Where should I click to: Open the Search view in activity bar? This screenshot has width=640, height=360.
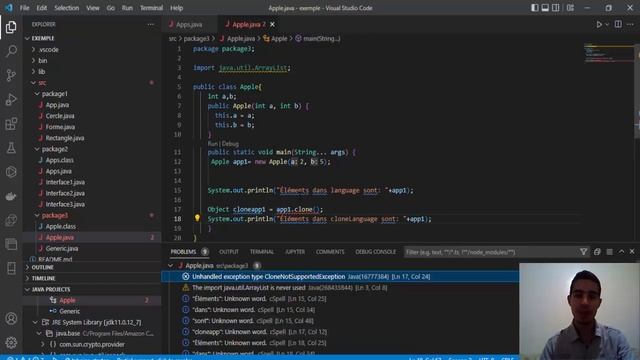point(11,51)
